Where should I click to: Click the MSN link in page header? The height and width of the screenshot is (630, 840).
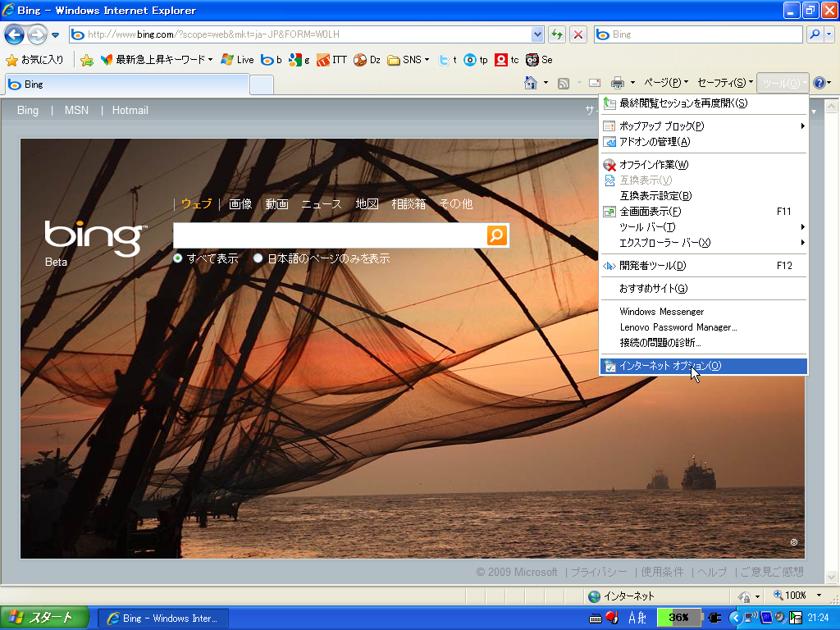(x=76, y=111)
